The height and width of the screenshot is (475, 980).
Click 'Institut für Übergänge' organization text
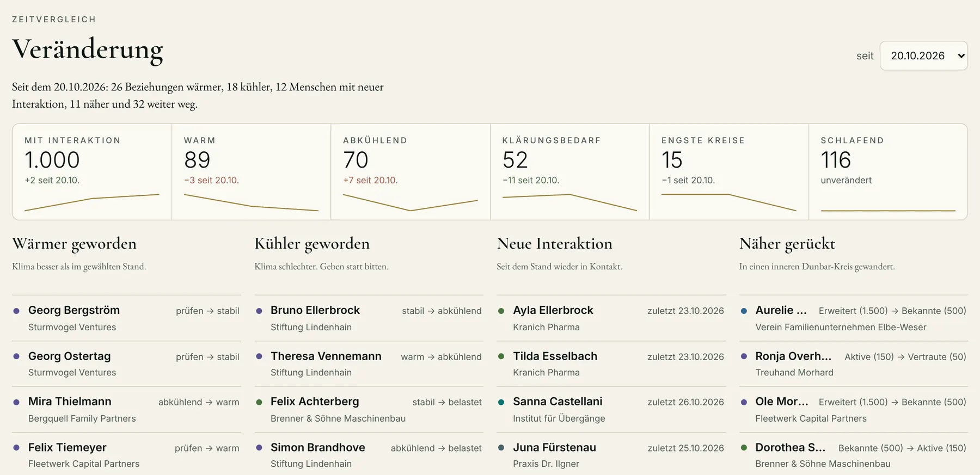click(559, 418)
